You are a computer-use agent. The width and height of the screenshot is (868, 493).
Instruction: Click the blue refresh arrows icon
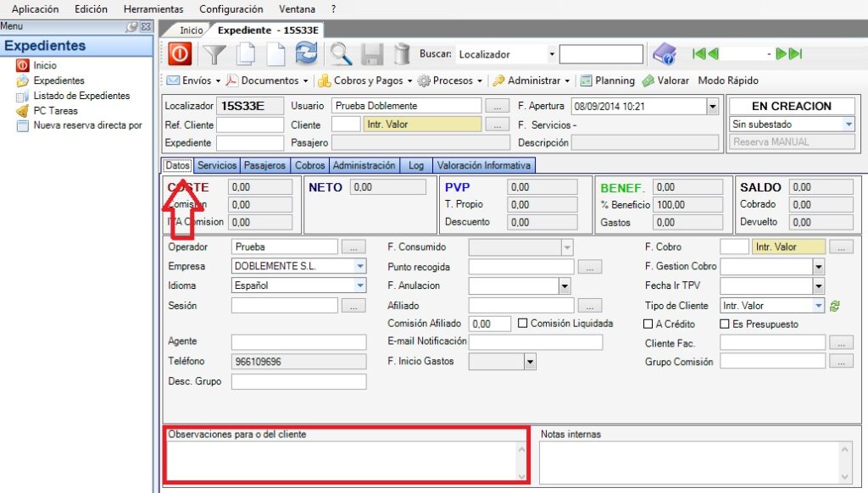coord(305,54)
